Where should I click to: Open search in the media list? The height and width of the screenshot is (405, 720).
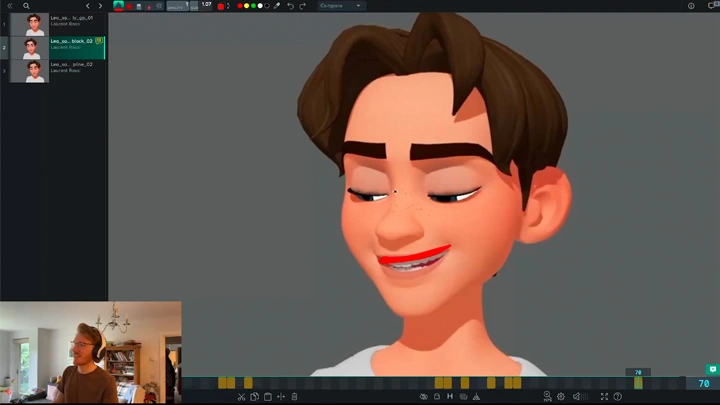click(x=26, y=6)
